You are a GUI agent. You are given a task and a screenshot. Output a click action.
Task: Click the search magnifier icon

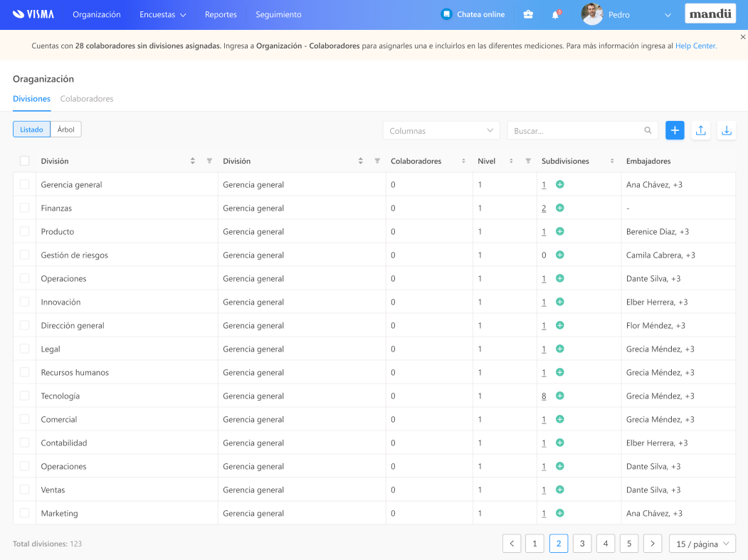click(x=648, y=130)
